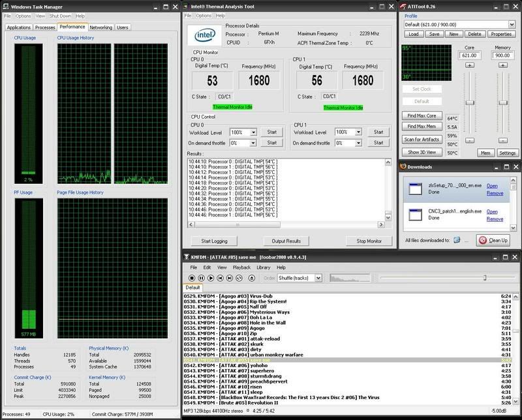Open ATITool Settings
The width and height of the screenshot is (522, 420).
[508, 153]
